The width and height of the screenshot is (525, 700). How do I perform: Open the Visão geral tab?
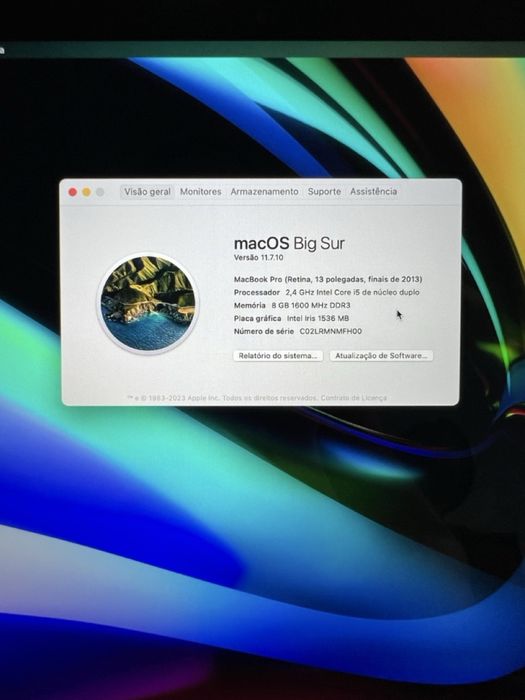tap(147, 192)
